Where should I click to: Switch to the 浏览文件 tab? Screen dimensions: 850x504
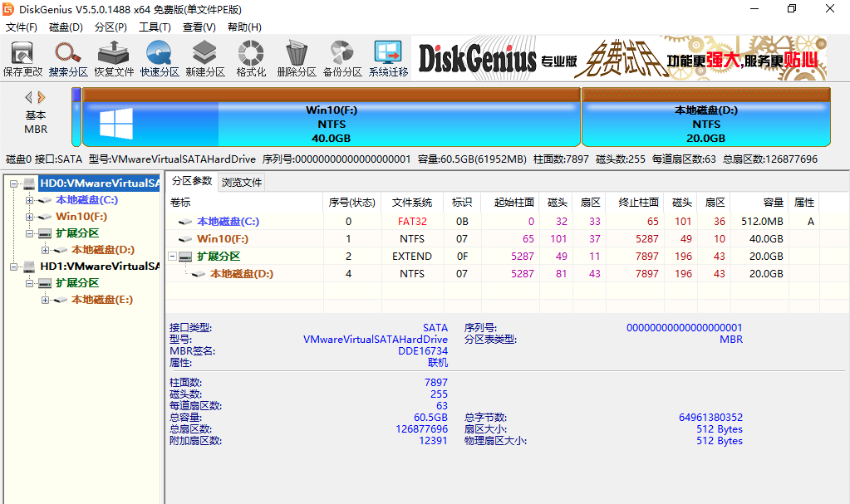click(x=241, y=182)
